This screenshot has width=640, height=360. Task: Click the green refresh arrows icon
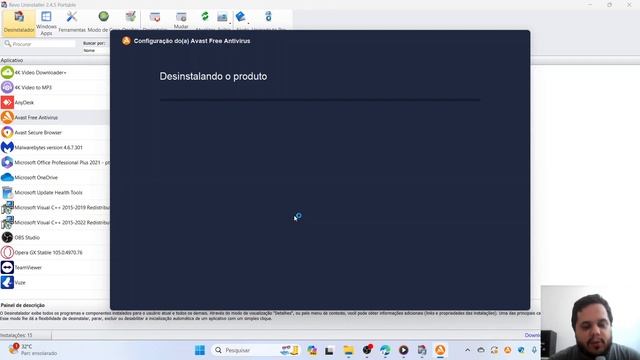pos(205,16)
